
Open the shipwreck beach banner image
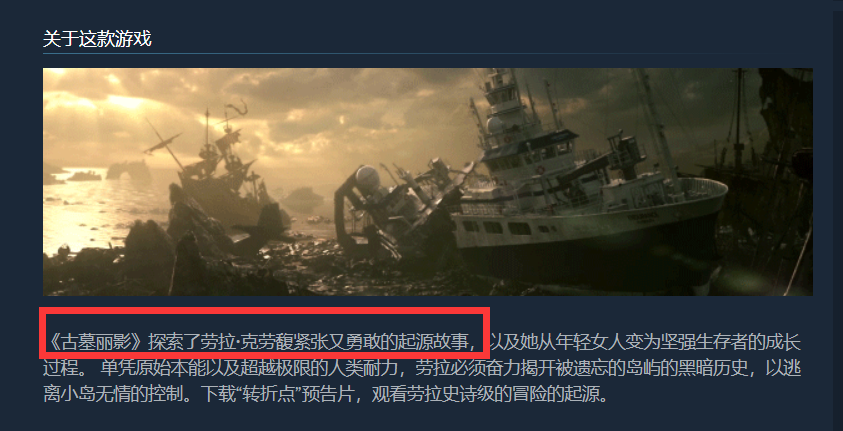(x=427, y=182)
